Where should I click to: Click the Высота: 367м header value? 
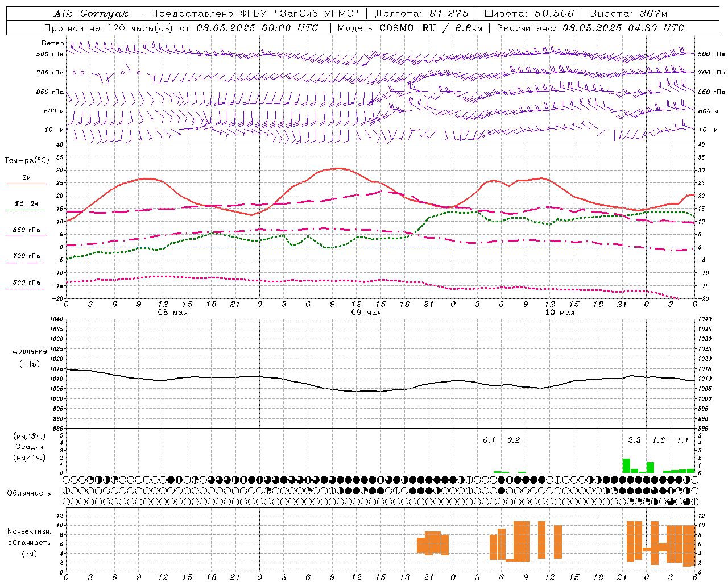[x=628, y=14]
